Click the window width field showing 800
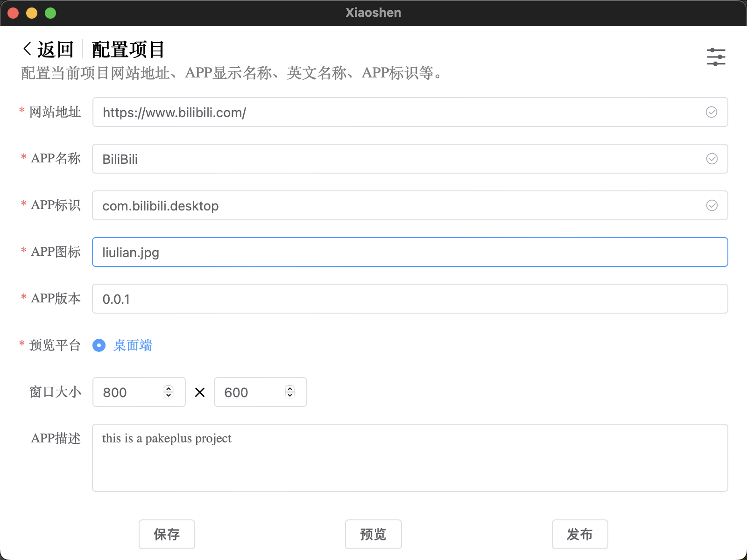Screen dimensions: 747x560 click(139, 392)
